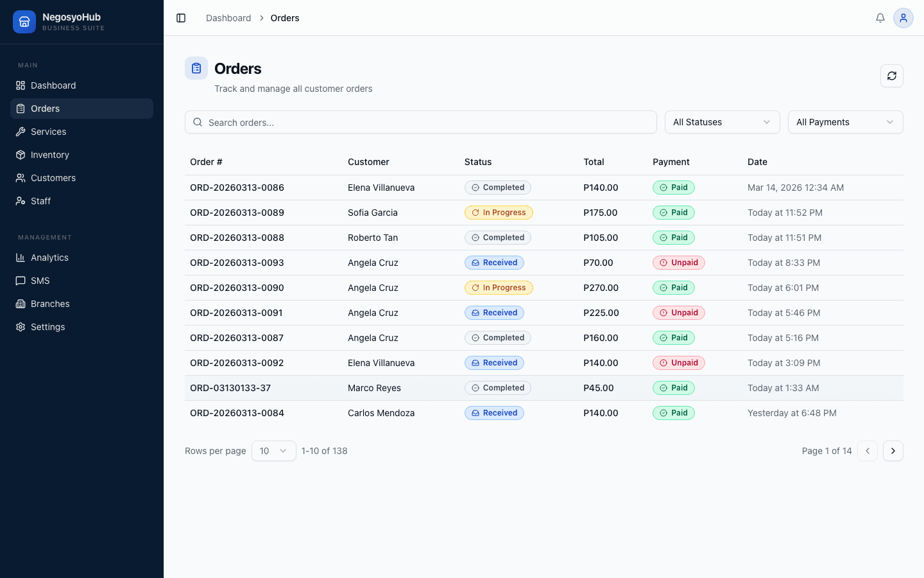Open the Branches section
The width and height of the screenshot is (924, 578).
click(20, 303)
